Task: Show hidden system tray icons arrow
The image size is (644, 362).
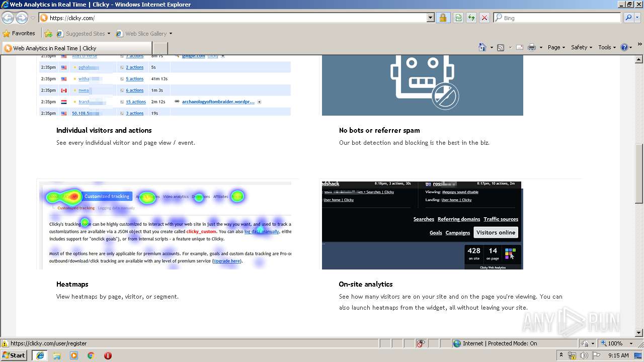Action: tap(561, 355)
